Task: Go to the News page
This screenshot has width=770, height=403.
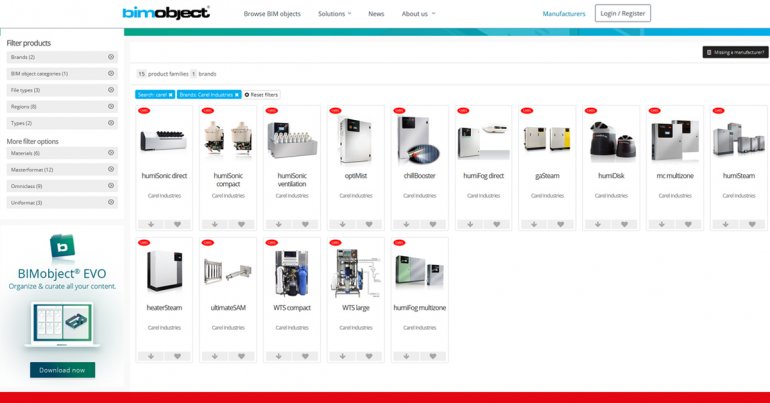Action: pos(376,14)
